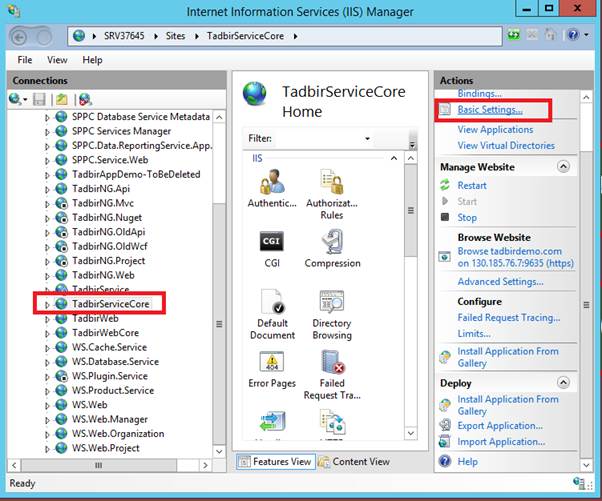Open the Default Document feature icon

273,301
